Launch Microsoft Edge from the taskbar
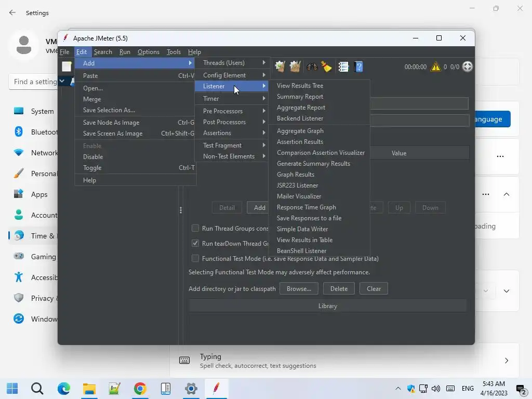This screenshot has width=532, height=399. coord(63,389)
